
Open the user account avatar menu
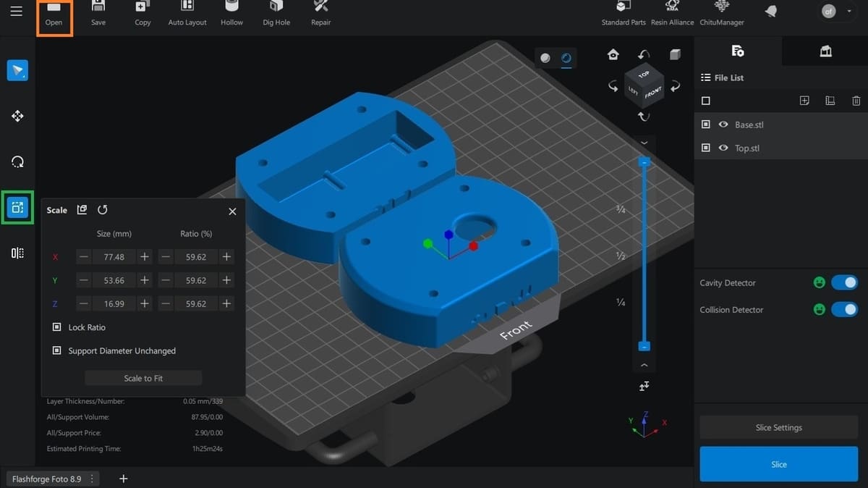(830, 12)
